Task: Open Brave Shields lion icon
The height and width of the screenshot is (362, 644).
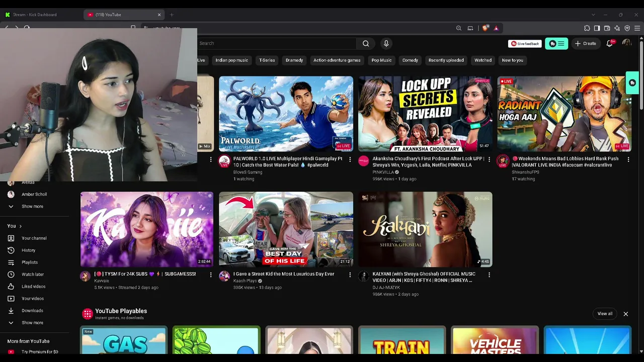Action: tap(485, 28)
